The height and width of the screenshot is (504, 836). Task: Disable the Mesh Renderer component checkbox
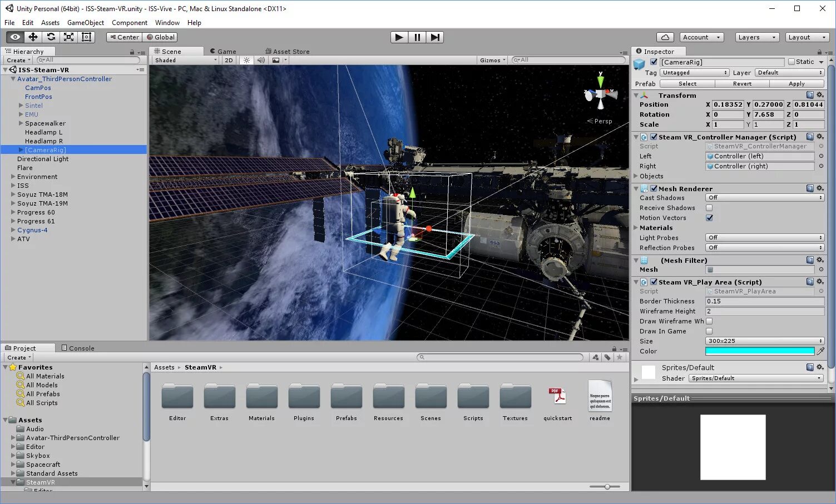[654, 188]
